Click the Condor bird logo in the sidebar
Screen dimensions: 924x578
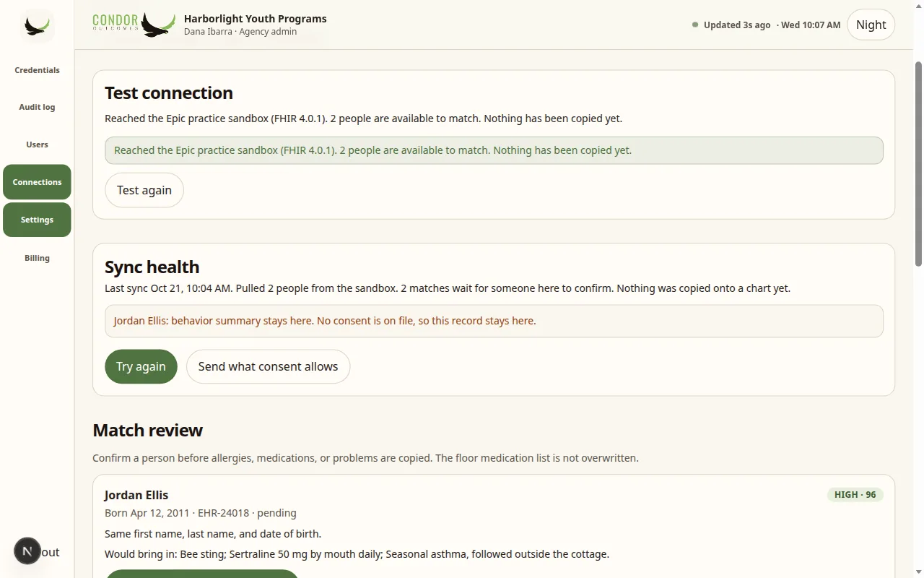coord(37,26)
